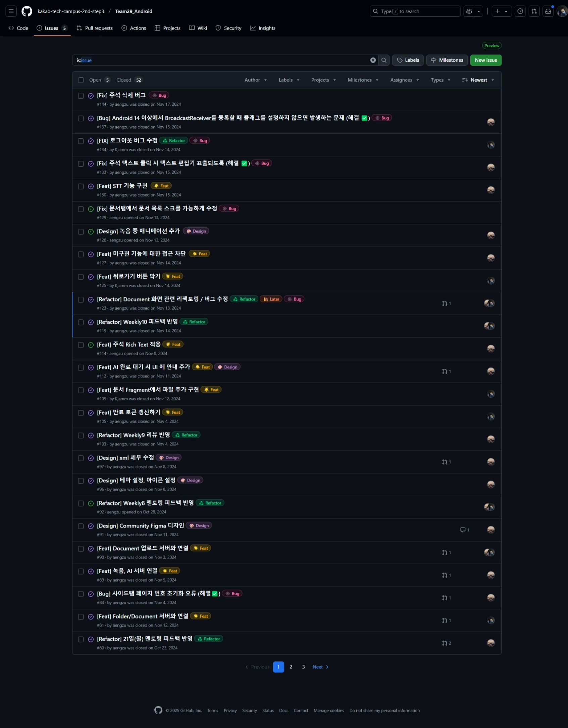Expand the Milestones filter dropdown
568x728 pixels.
pos(363,80)
